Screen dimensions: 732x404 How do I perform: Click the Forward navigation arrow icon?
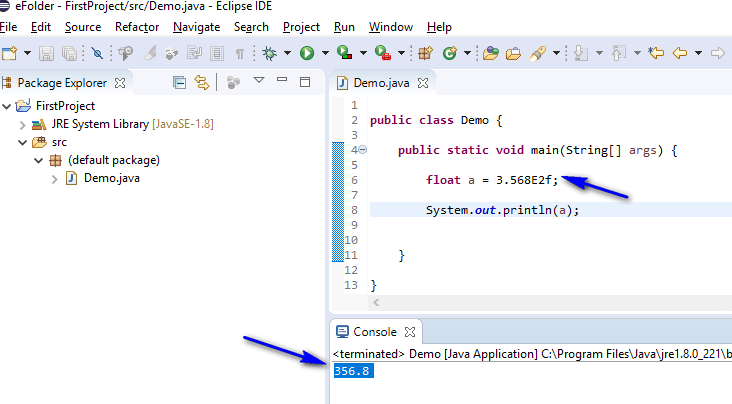pyautogui.click(x=718, y=53)
